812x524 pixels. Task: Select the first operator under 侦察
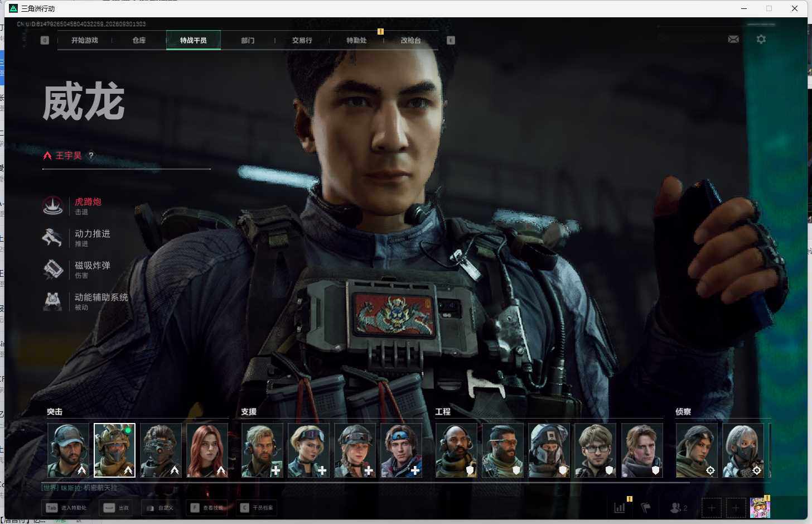point(697,450)
